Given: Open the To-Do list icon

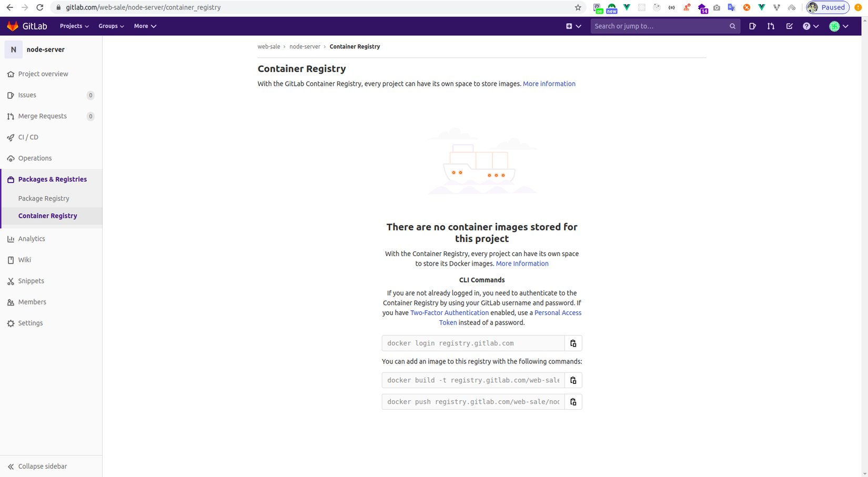Looking at the screenshot, I should 789,26.
